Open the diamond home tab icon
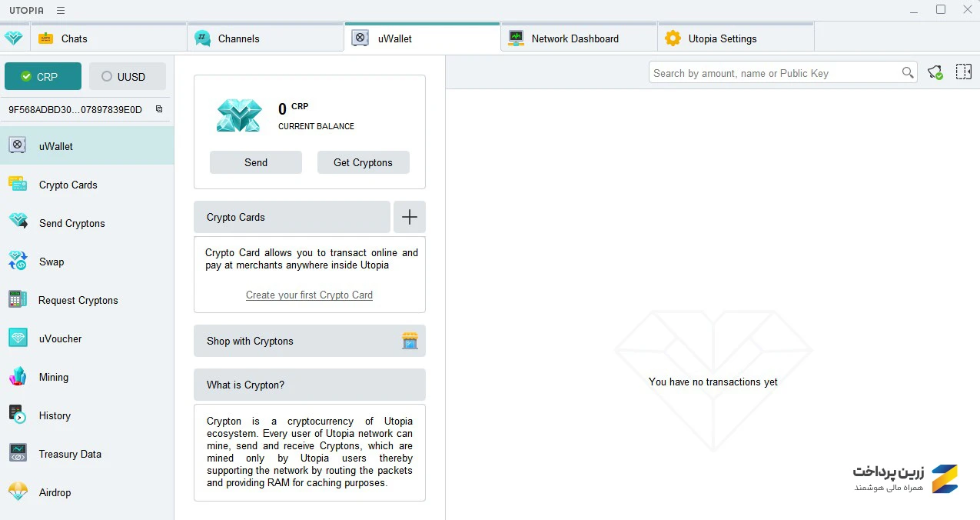The height and width of the screenshot is (520, 980). pos(14,38)
